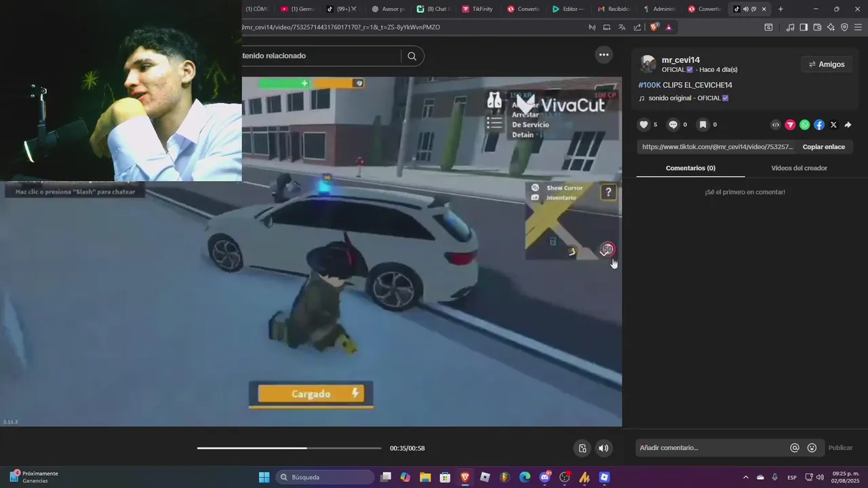Click the search magnifier in related content bar
Image resolution: width=868 pixels, height=488 pixels.
pyautogui.click(x=412, y=56)
